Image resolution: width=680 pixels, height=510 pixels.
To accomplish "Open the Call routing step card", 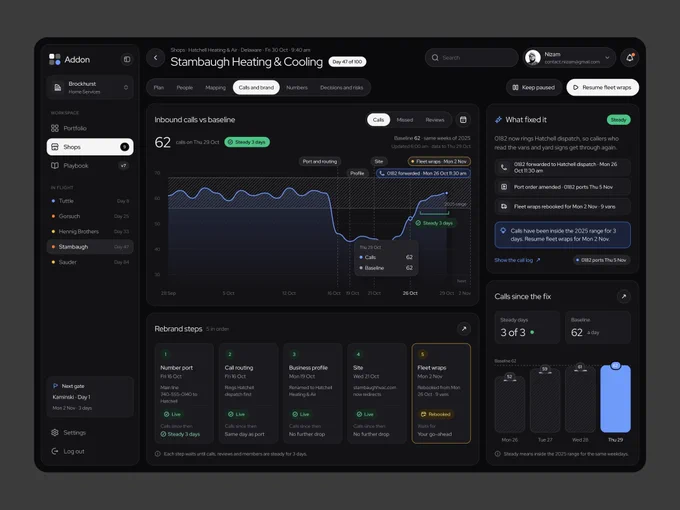I will [x=248, y=393].
